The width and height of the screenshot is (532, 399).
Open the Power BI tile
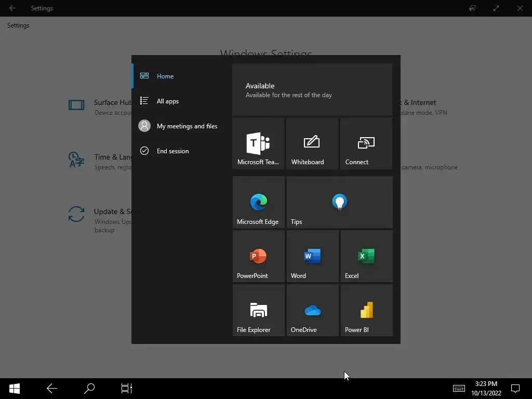coord(366,310)
